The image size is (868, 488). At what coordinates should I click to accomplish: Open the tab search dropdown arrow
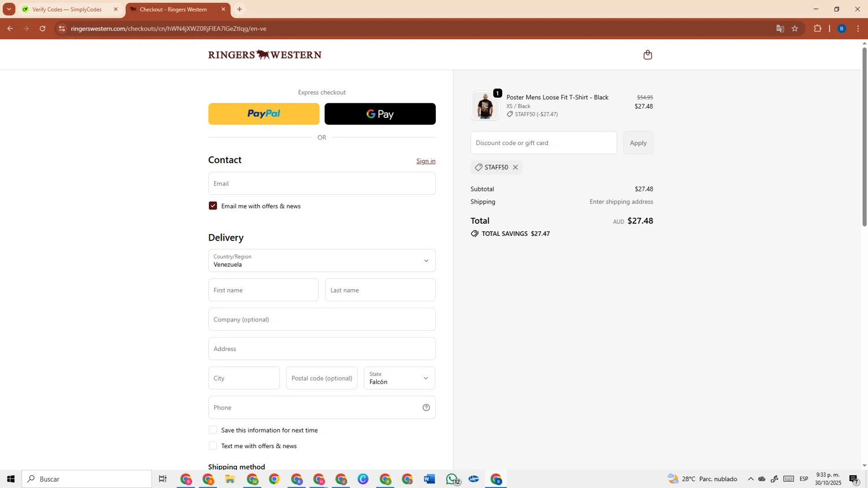[9, 9]
